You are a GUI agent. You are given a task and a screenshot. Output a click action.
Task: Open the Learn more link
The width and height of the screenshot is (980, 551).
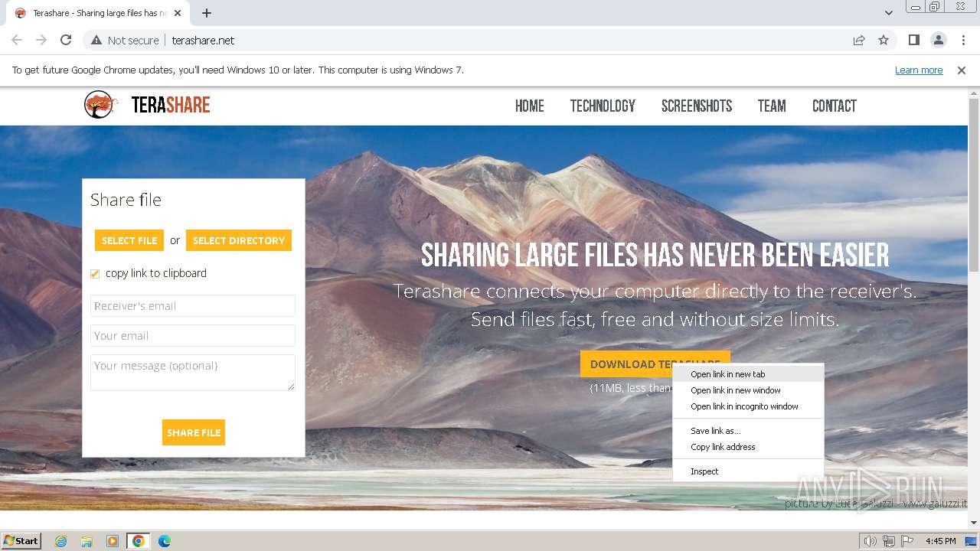(x=919, y=70)
